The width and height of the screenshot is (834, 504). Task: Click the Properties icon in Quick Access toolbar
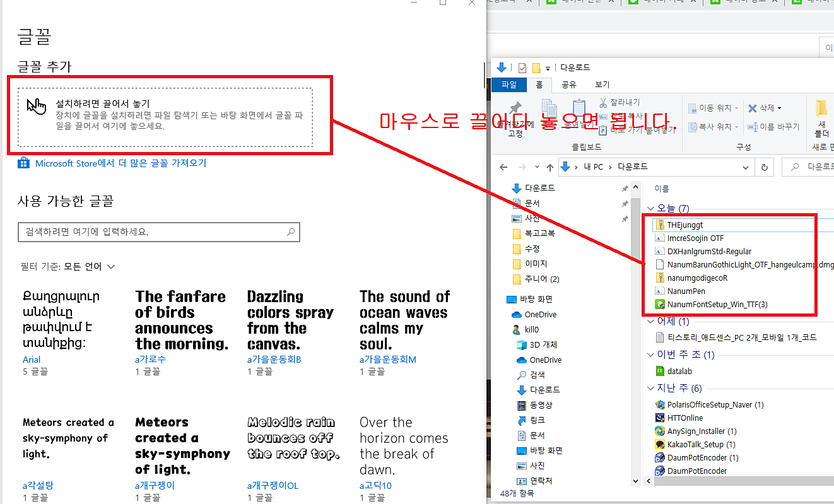(522, 67)
